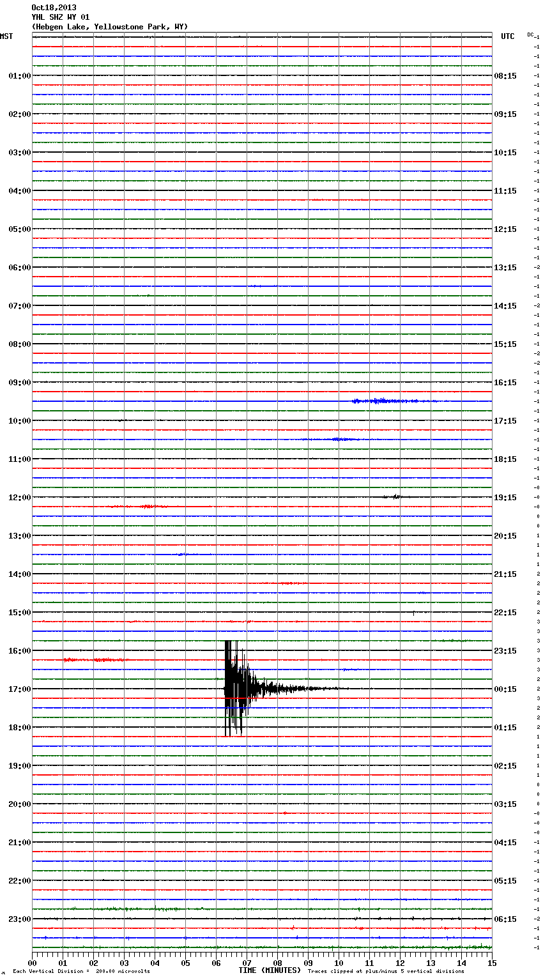The image size is (543, 980).
Task: Click minute 15 on the bottom axis
Action: [x=491, y=963]
